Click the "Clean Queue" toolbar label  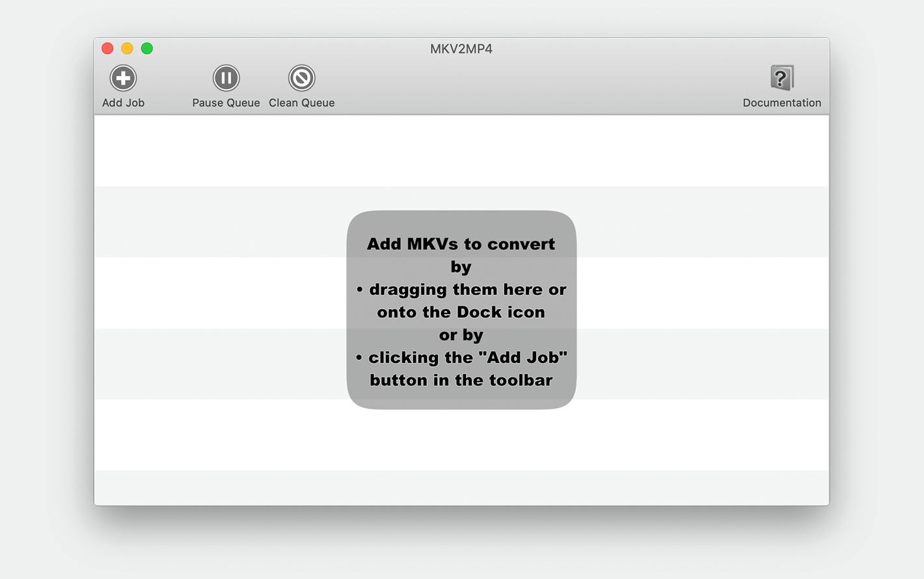(302, 103)
